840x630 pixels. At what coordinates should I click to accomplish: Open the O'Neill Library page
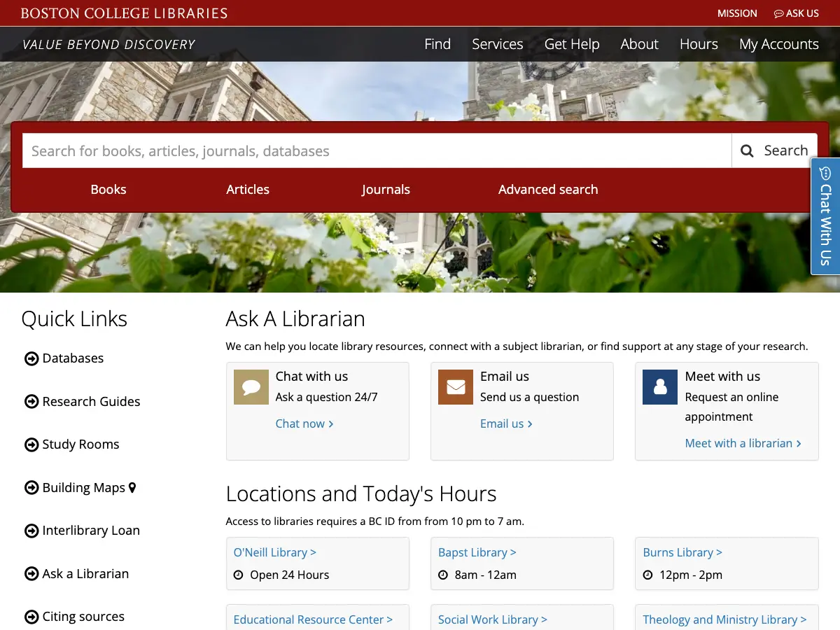[275, 552]
